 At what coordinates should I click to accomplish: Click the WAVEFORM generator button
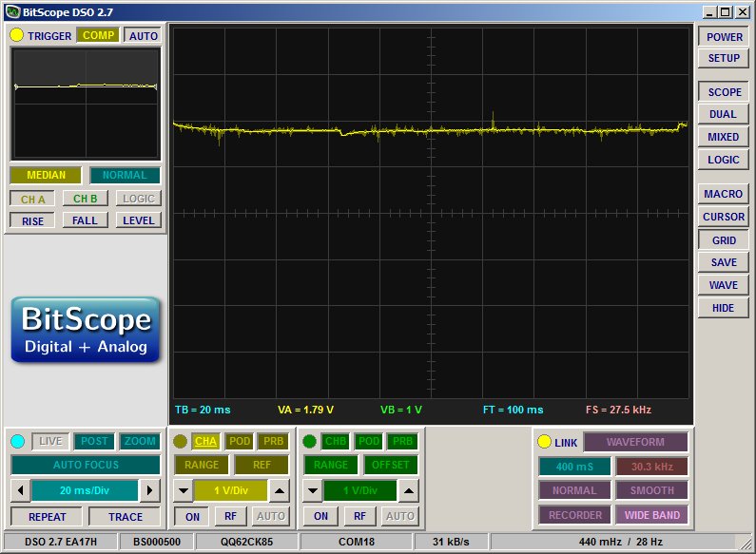[x=635, y=442]
